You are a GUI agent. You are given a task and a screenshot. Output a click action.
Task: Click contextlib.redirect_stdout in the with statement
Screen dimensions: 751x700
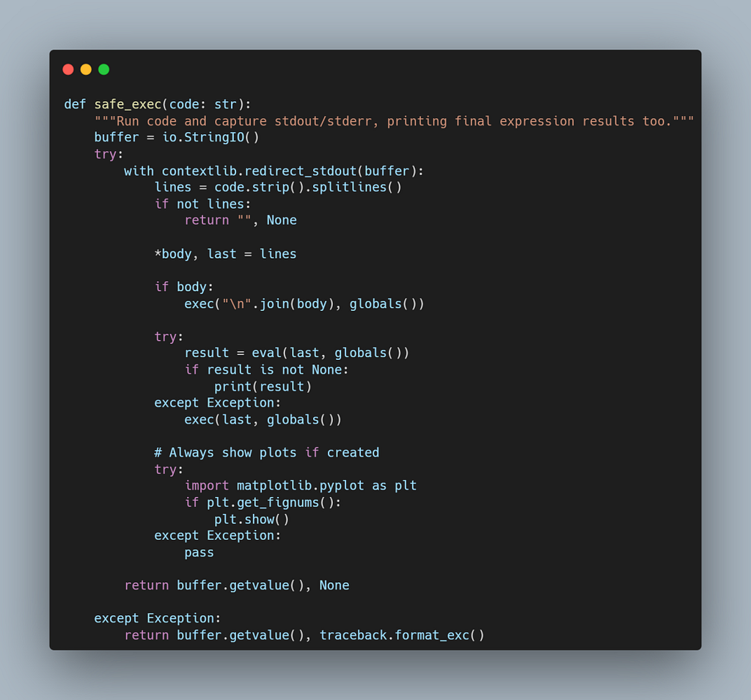pyautogui.click(x=259, y=171)
